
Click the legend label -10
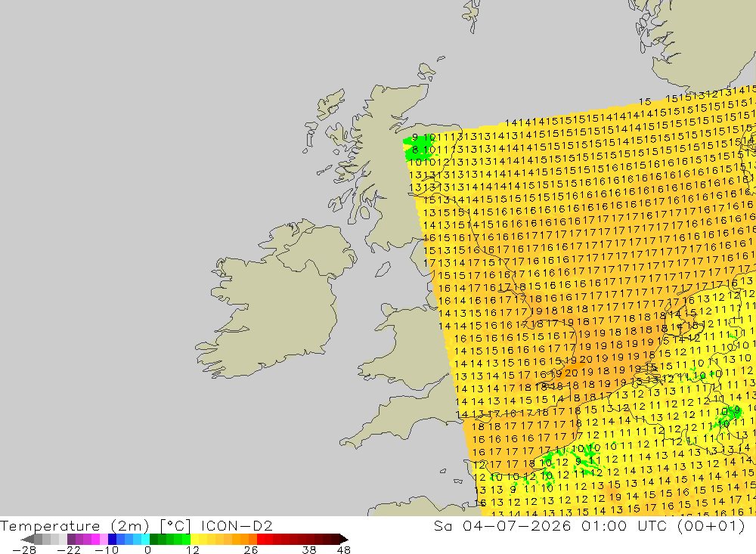(x=107, y=550)
